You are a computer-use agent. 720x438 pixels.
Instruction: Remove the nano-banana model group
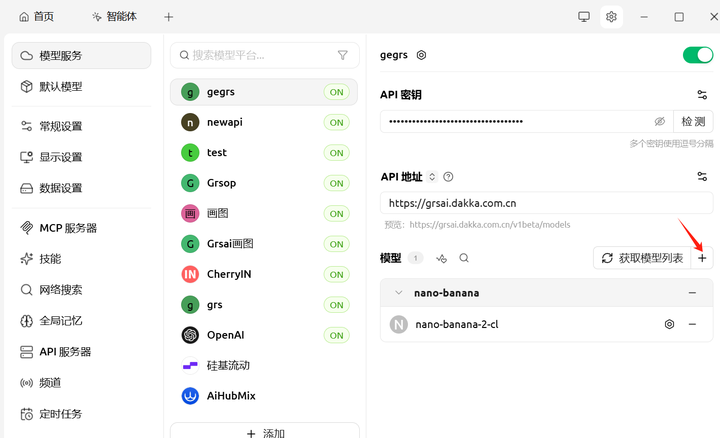click(x=692, y=293)
